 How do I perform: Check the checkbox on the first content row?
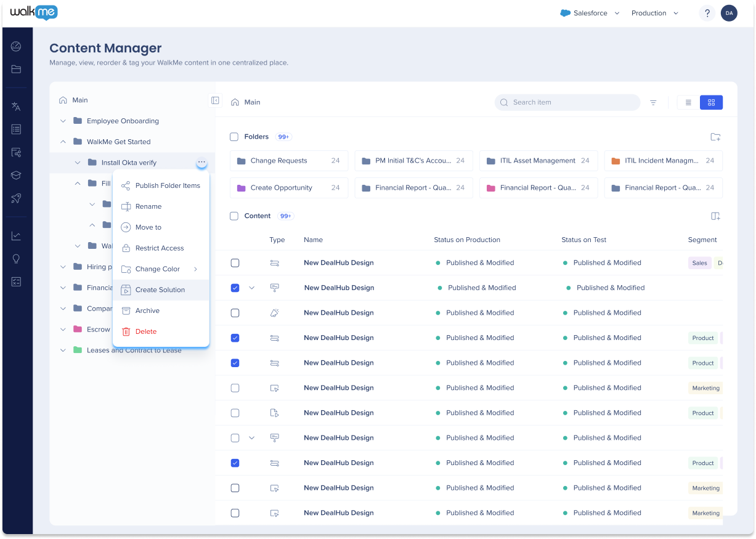(235, 262)
